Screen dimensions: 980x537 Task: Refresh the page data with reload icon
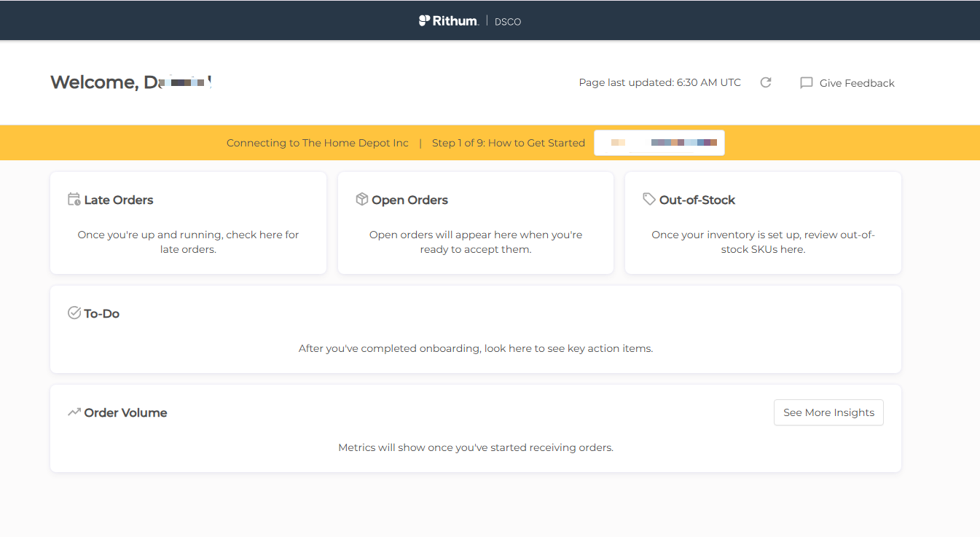click(766, 83)
